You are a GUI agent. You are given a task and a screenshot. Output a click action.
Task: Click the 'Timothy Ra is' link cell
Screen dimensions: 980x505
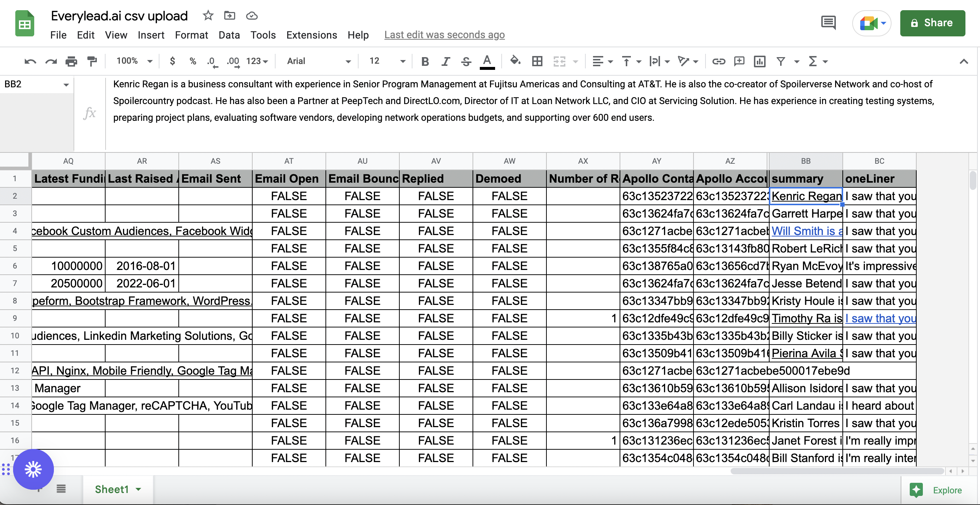coord(806,318)
